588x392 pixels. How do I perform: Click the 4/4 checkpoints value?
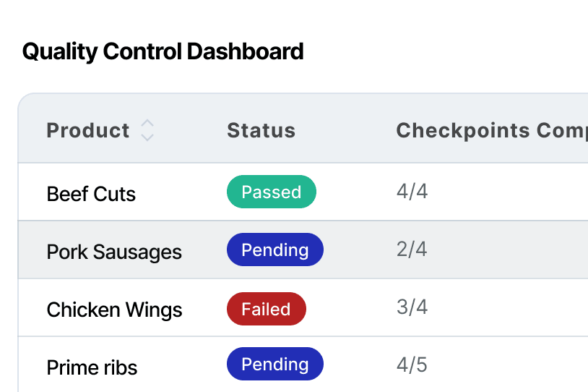[x=412, y=192]
